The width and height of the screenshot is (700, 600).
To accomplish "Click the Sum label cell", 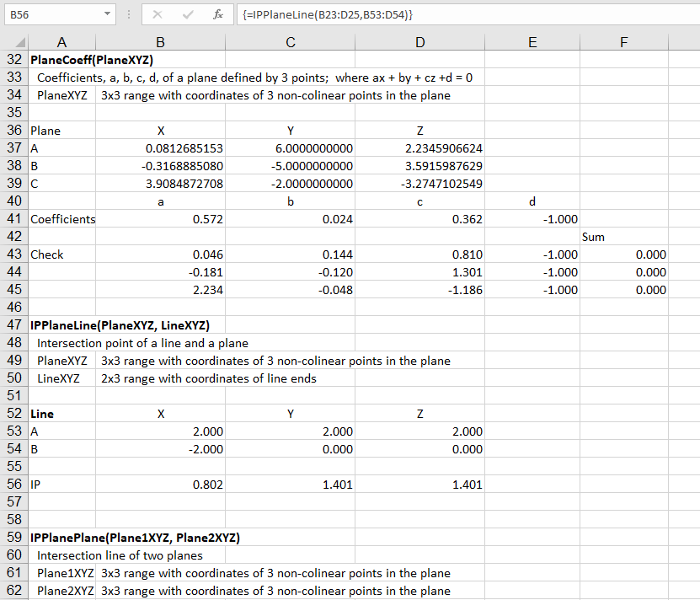I will coord(593,237).
